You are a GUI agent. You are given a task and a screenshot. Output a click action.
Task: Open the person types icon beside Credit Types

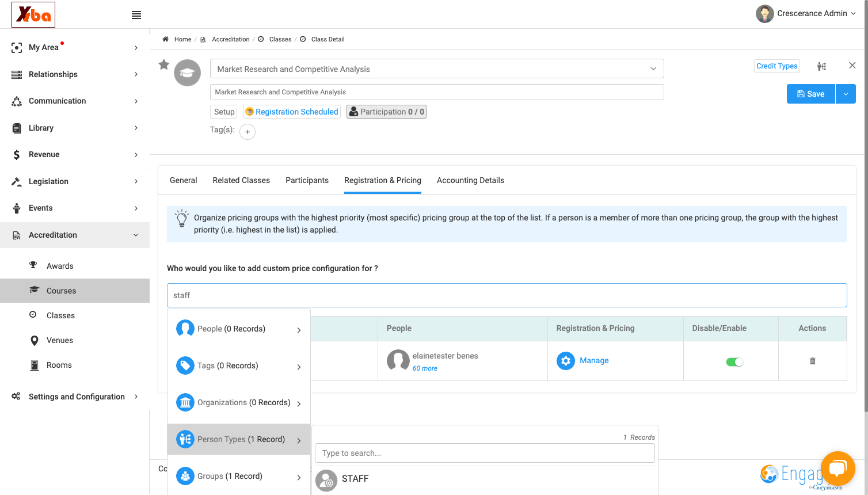coord(821,66)
